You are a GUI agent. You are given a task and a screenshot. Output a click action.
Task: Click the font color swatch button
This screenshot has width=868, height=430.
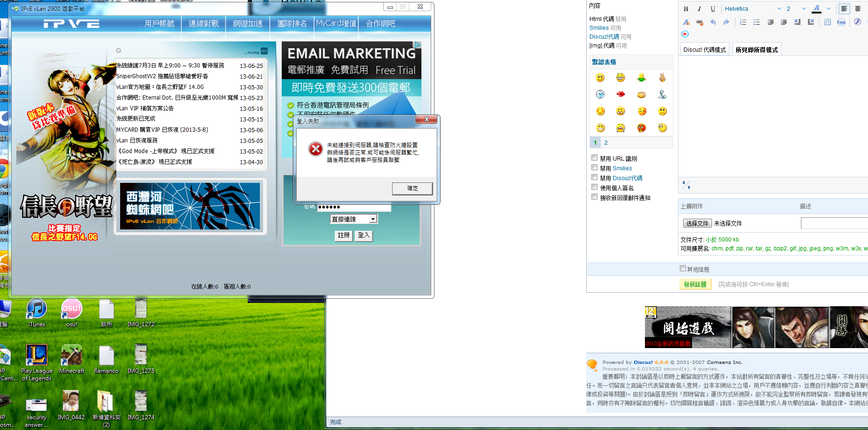point(816,9)
